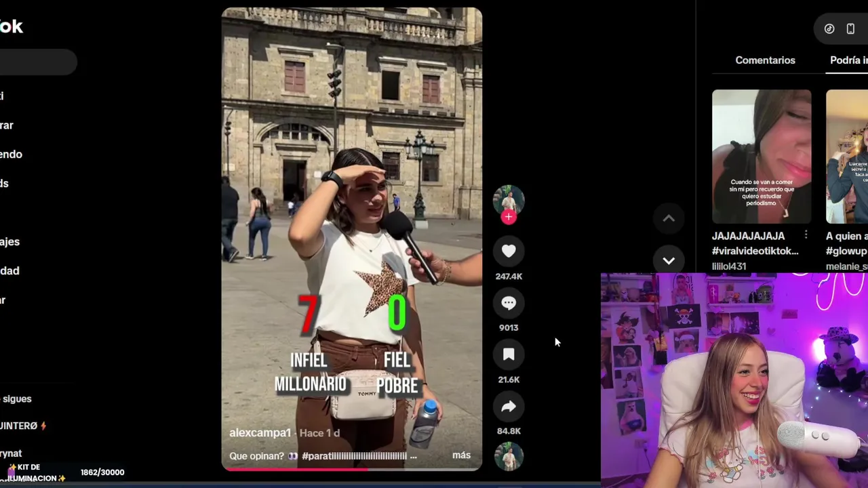The image size is (868, 488).
Task: Click the 84.8K share count
Action: click(509, 431)
